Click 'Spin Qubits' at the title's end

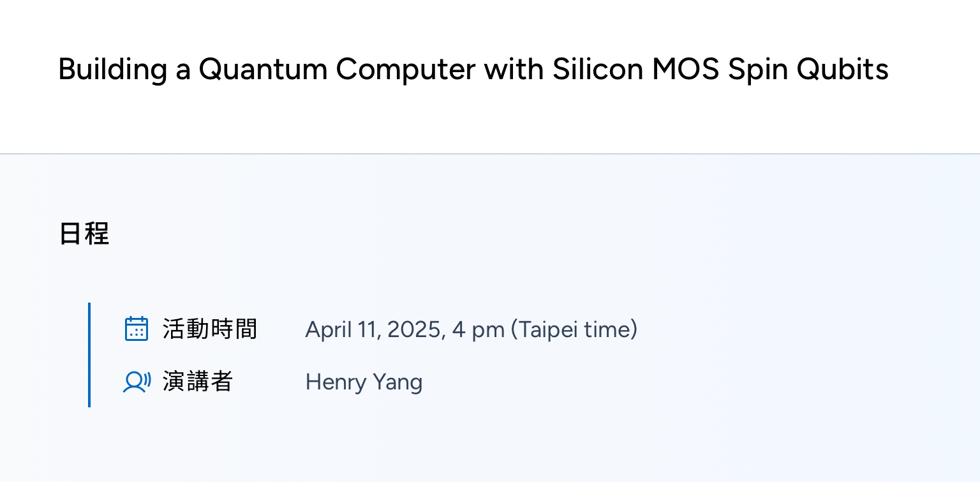pyautogui.click(x=808, y=69)
